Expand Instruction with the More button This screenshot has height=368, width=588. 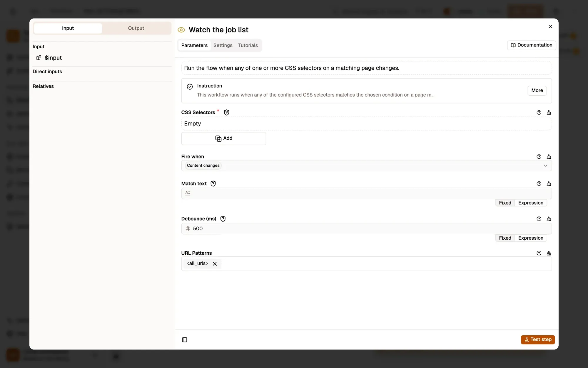(x=537, y=90)
